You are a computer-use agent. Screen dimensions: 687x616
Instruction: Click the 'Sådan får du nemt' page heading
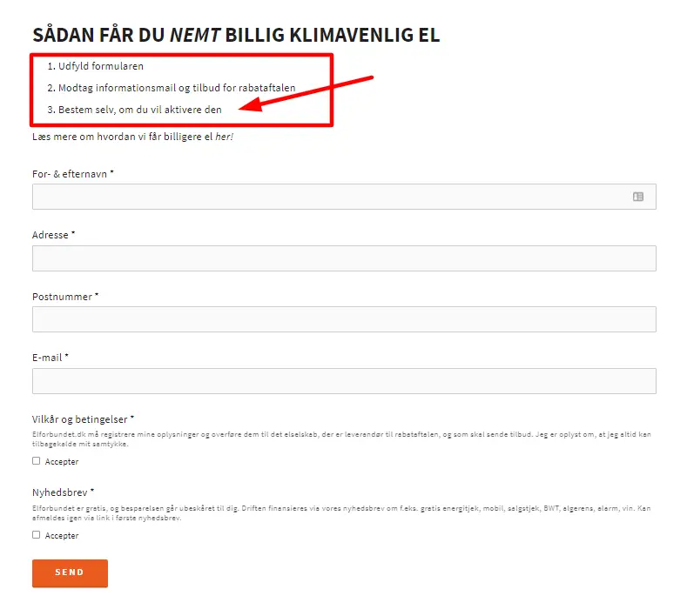pos(236,35)
